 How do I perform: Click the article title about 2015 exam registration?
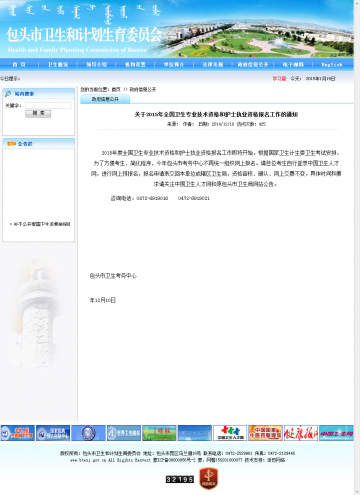tap(216, 114)
